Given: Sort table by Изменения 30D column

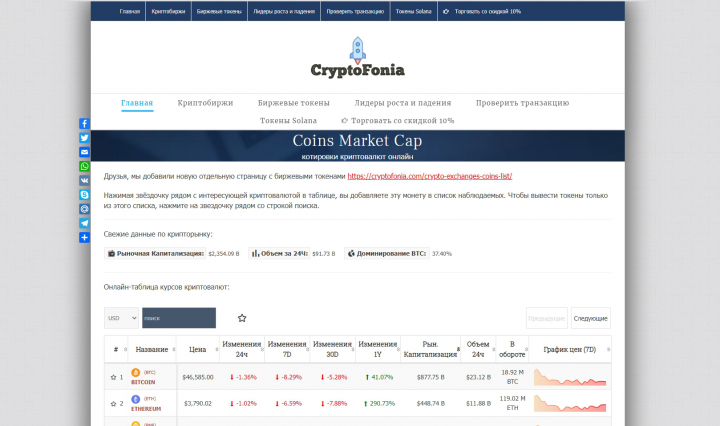Looking at the screenshot, I should click(332, 349).
